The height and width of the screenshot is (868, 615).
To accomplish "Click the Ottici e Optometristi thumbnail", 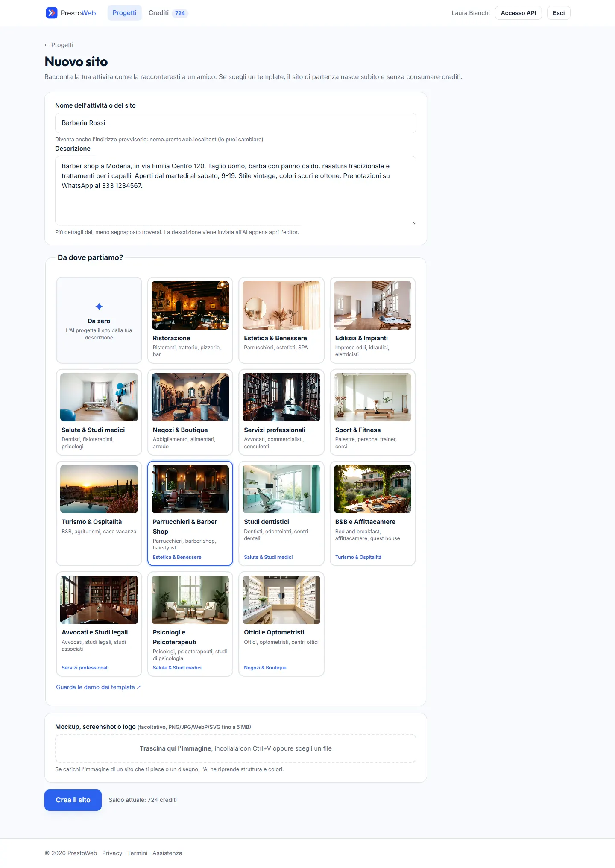I will pos(281,599).
